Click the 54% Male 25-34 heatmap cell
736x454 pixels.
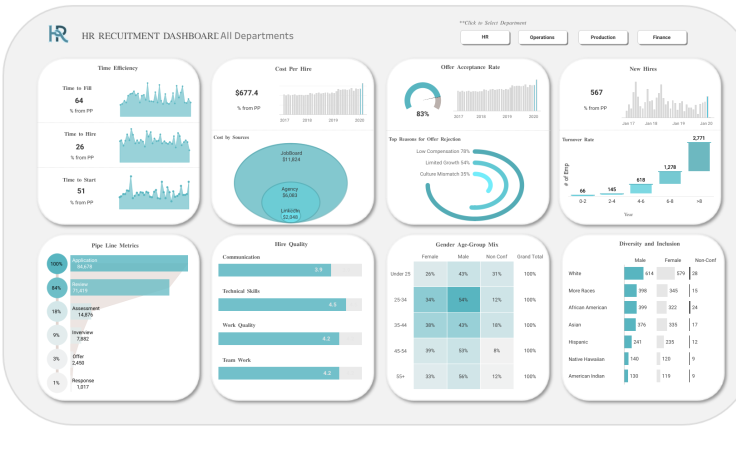tap(463, 300)
